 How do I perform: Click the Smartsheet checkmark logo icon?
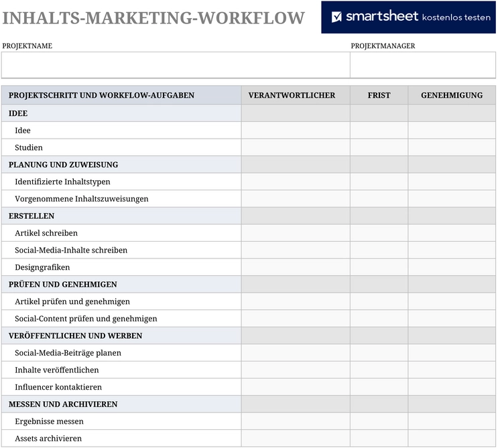coord(336,17)
